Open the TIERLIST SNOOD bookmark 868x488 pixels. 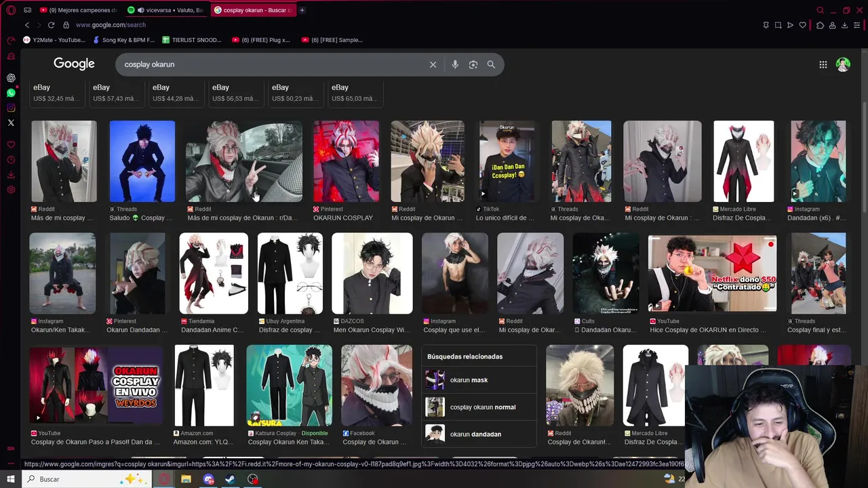192,40
